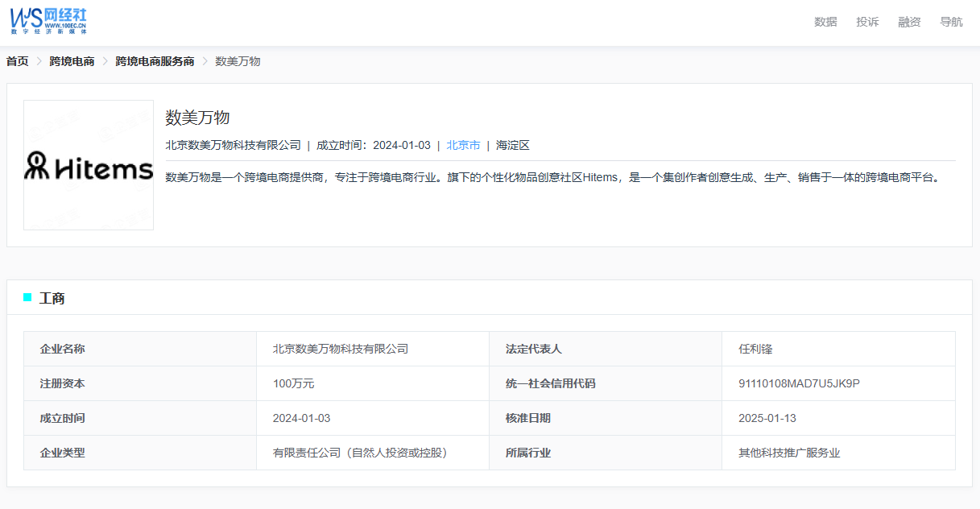Open the 数据 menu item
Screen dimensions: 980x509
pyautogui.click(x=825, y=22)
